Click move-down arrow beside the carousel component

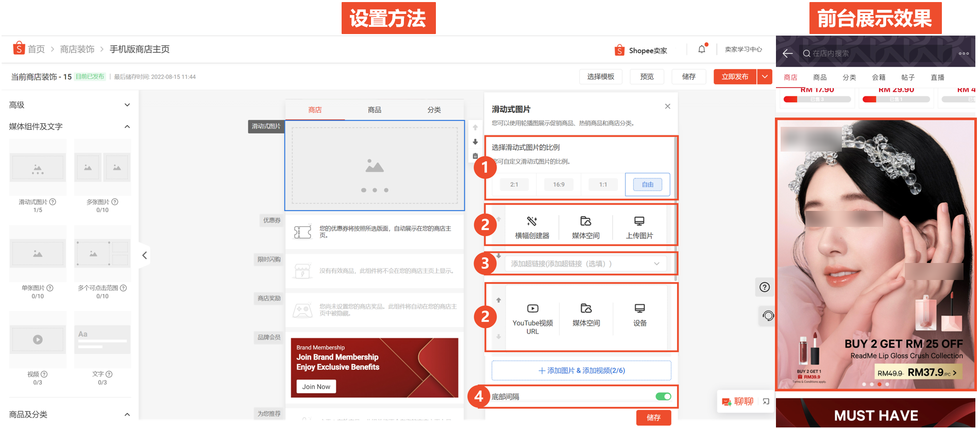(475, 142)
